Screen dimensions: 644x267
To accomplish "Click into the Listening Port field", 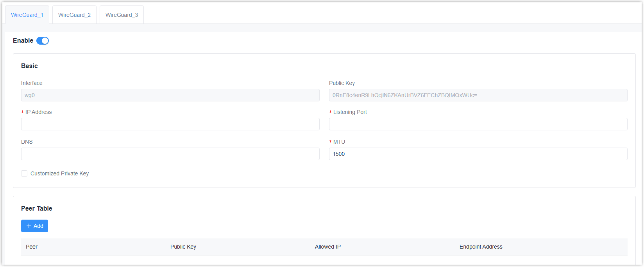I will (x=478, y=124).
